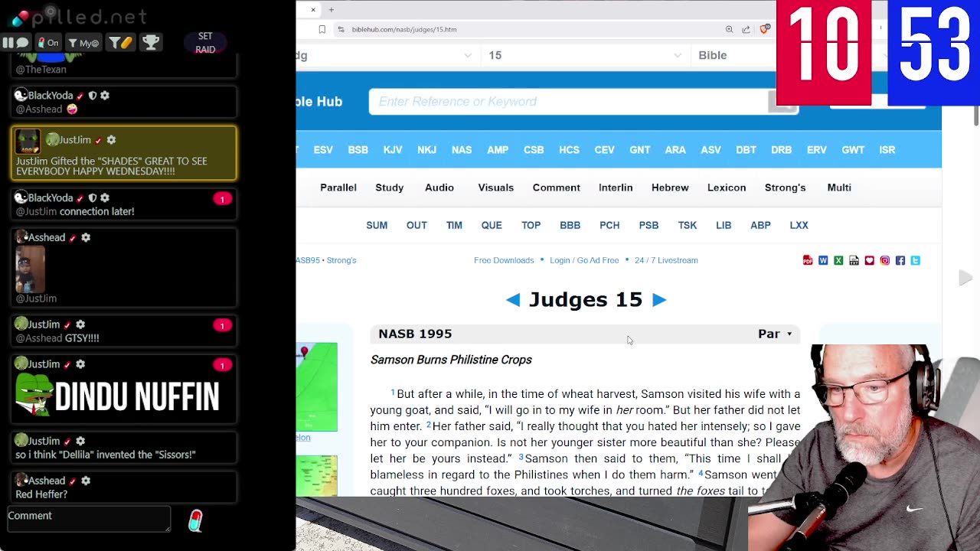This screenshot has height=551, width=980.
Task: Click the BlackYoda username on 'connection later'
Action: (51, 198)
